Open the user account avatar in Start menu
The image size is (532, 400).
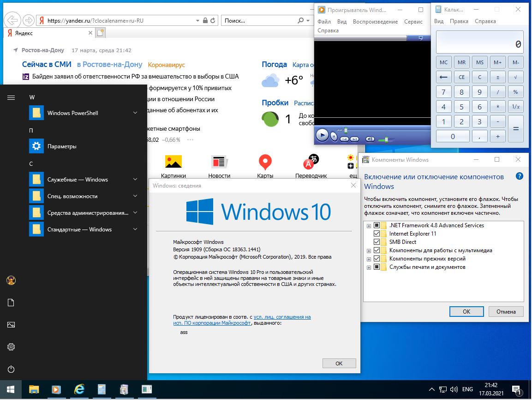pyautogui.click(x=11, y=280)
